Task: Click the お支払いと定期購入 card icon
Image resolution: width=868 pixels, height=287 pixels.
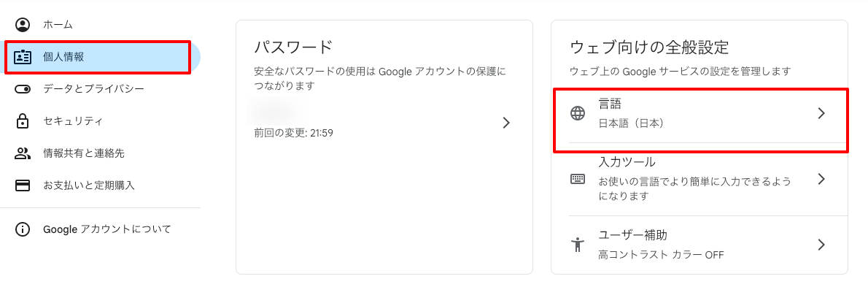Action: click(23, 185)
